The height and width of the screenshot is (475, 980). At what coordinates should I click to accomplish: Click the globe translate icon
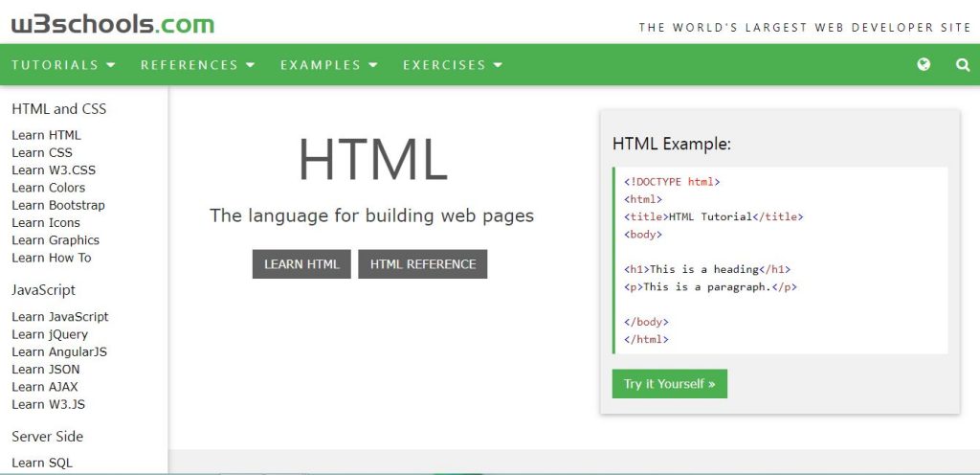point(924,64)
